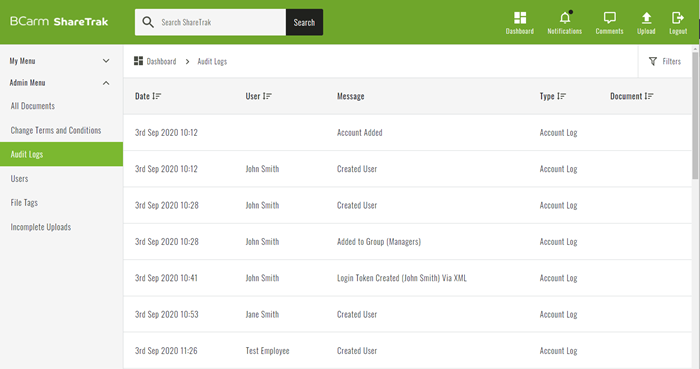
Task: Open the Notifications bell icon
Action: (x=565, y=17)
